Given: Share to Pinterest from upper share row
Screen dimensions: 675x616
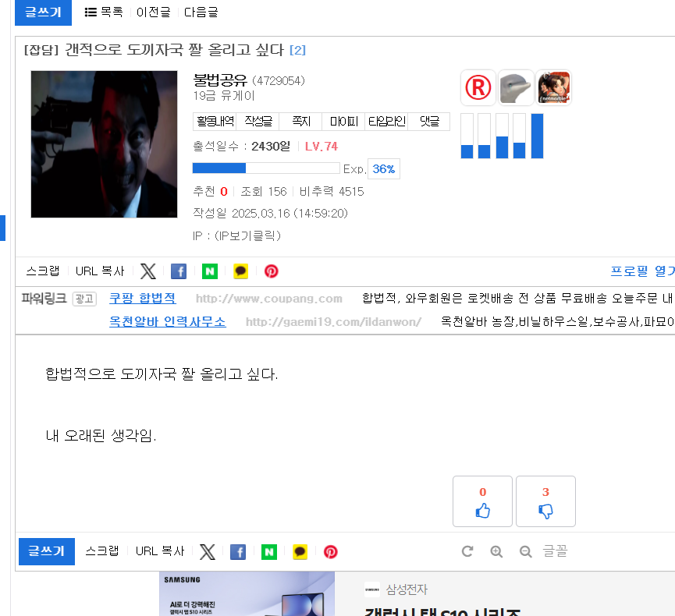Looking at the screenshot, I should pos(272,271).
